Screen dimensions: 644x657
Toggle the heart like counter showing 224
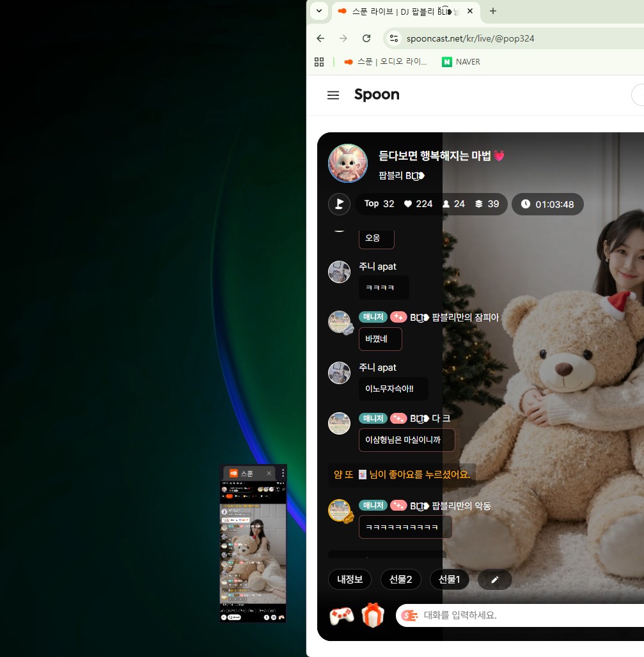tap(418, 204)
